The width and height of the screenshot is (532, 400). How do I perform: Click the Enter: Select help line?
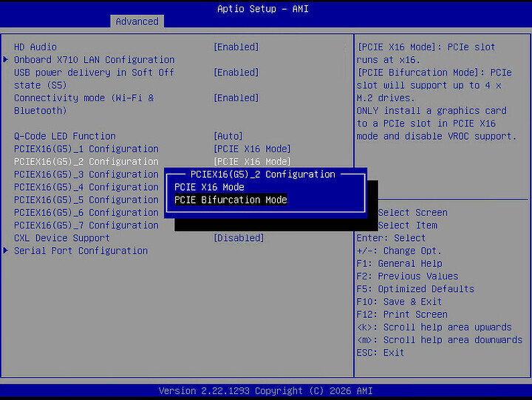coord(391,238)
